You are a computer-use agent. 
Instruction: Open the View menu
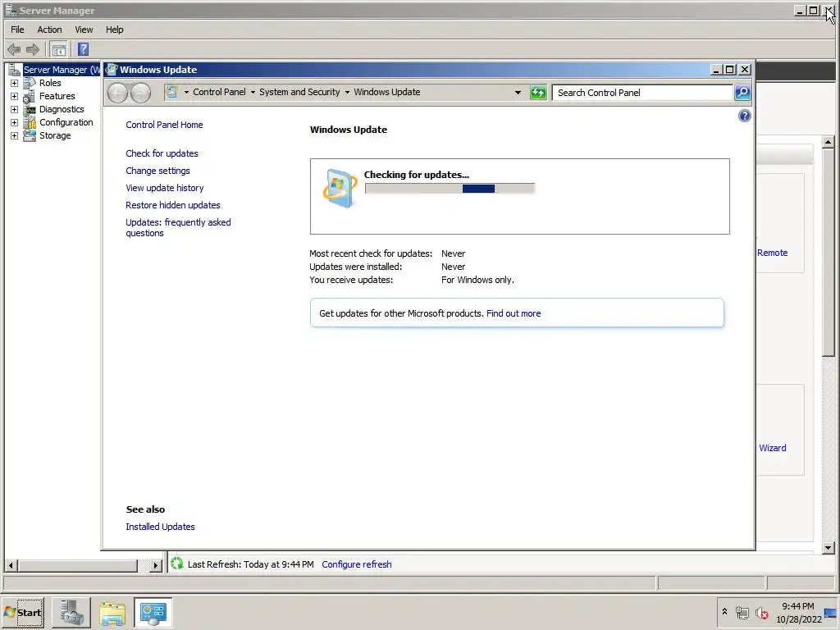[84, 30]
